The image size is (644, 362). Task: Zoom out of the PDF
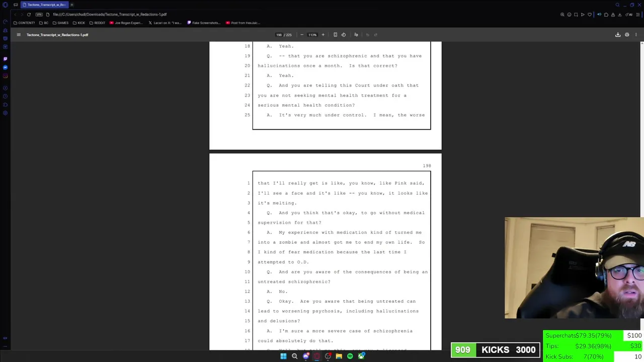click(302, 35)
